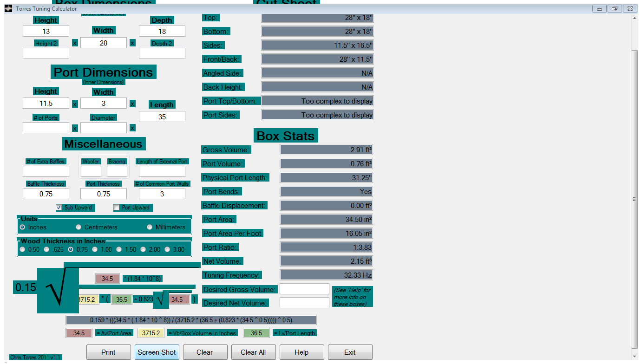Click the Tuning Frequency value 32.33 Hz

(327, 275)
